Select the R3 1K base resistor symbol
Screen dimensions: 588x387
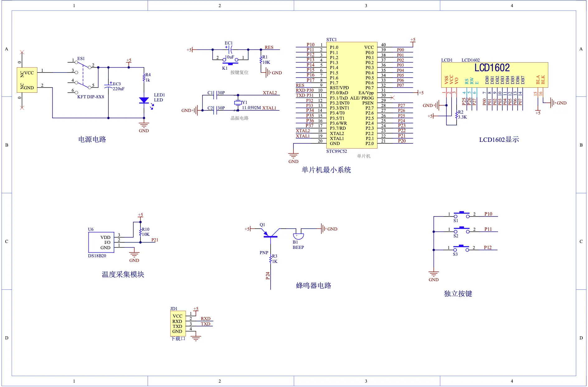[270, 259]
